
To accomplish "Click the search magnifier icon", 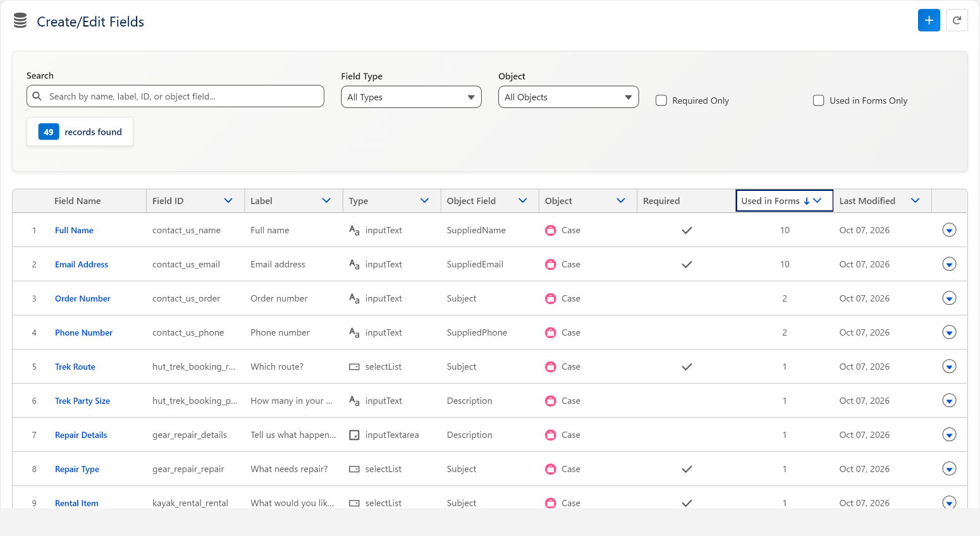I will point(37,96).
